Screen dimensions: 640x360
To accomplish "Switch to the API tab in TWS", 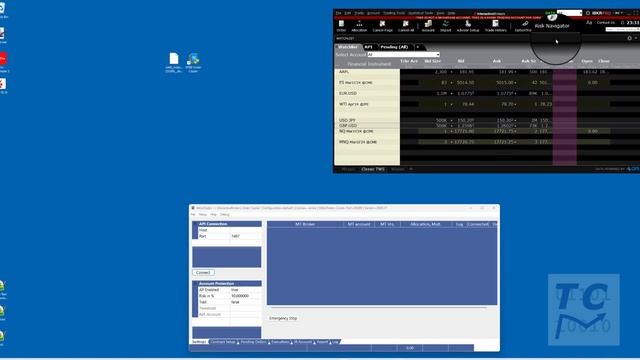I will [369, 47].
